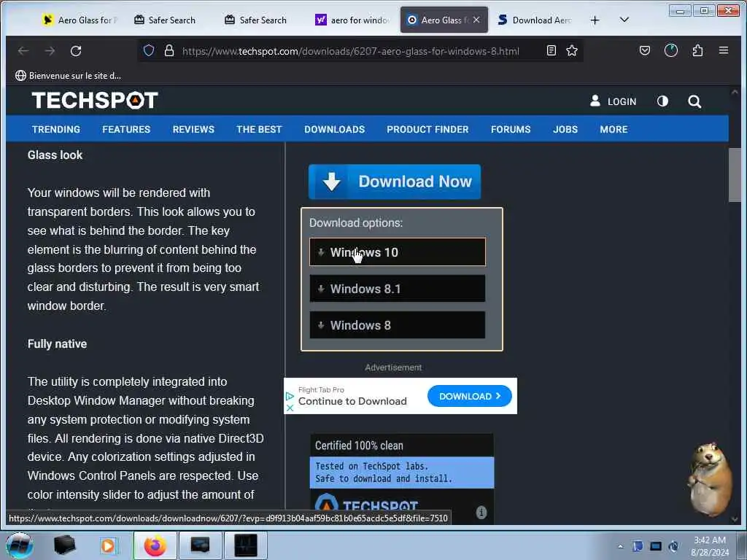
Task: Click the AdChoices triangle icon
Action: (290, 396)
